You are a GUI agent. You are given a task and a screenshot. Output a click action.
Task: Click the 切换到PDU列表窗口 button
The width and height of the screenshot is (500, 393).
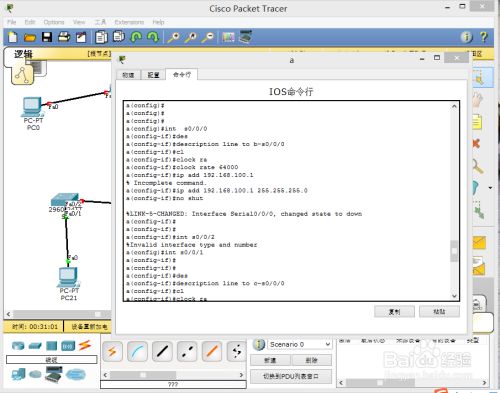[x=291, y=376]
